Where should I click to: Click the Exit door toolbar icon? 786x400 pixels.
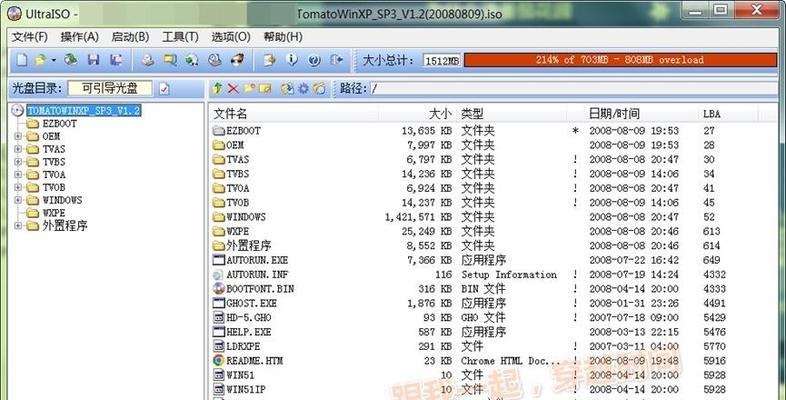(337, 60)
